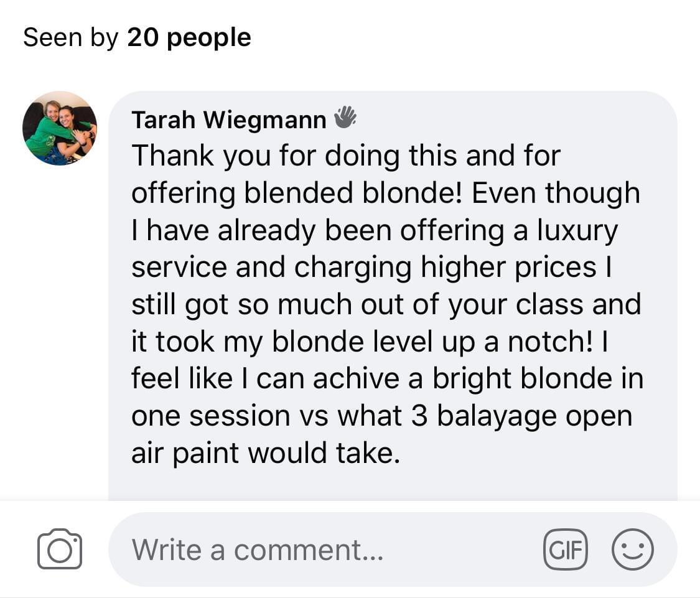
Task: Tap the phrase "one session" in the comment
Action: coord(210,416)
